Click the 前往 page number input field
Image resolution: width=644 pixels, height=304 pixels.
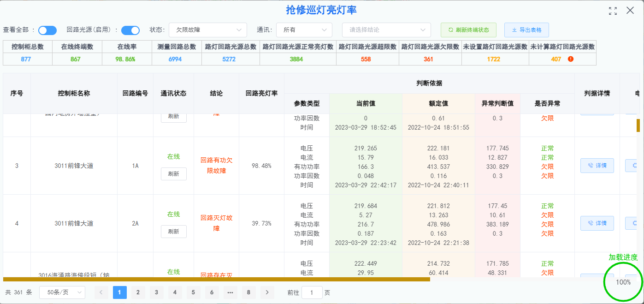pos(312,292)
